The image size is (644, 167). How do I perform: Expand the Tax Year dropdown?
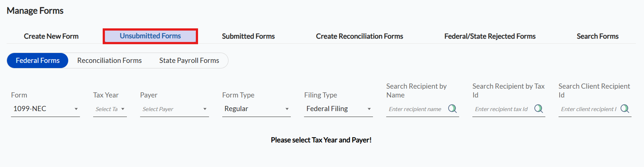click(110, 109)
